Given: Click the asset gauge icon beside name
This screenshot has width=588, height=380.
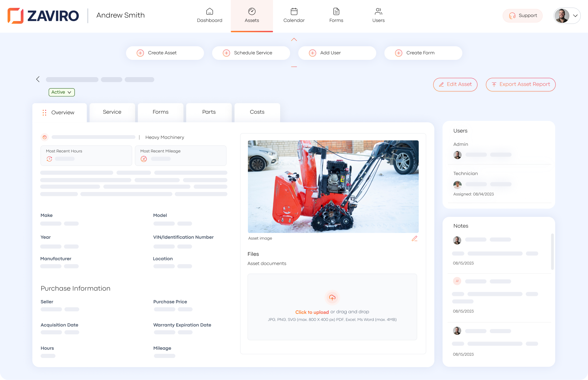Looking at the screenshot, I should point(45,137).
